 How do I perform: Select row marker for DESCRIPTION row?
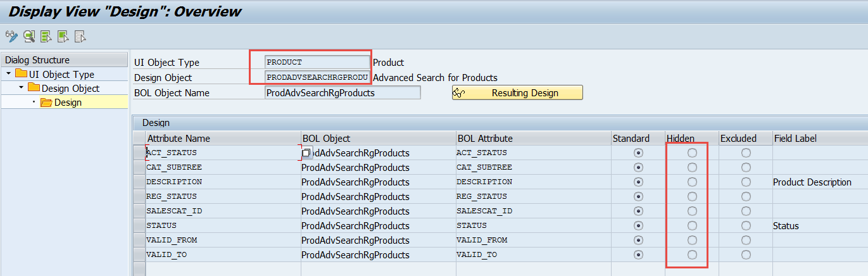[139, 182]
